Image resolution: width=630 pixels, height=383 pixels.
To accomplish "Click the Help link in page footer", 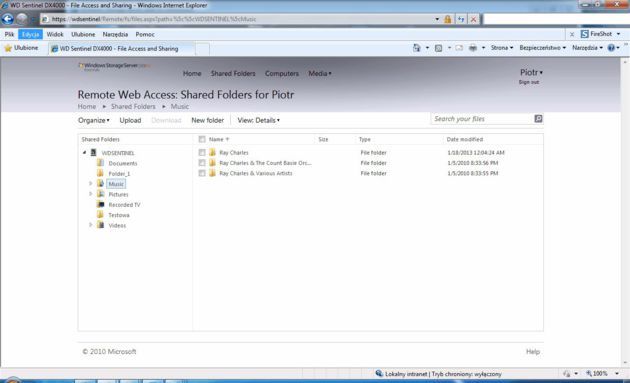I will click(533, 352).
